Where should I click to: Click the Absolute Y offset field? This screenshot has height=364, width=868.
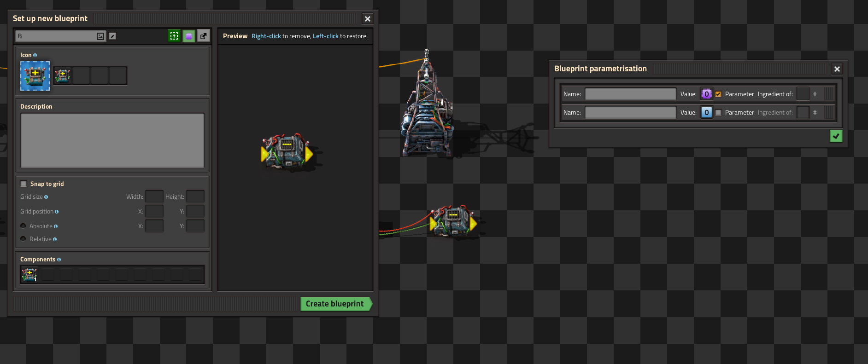tap(195, 226)
